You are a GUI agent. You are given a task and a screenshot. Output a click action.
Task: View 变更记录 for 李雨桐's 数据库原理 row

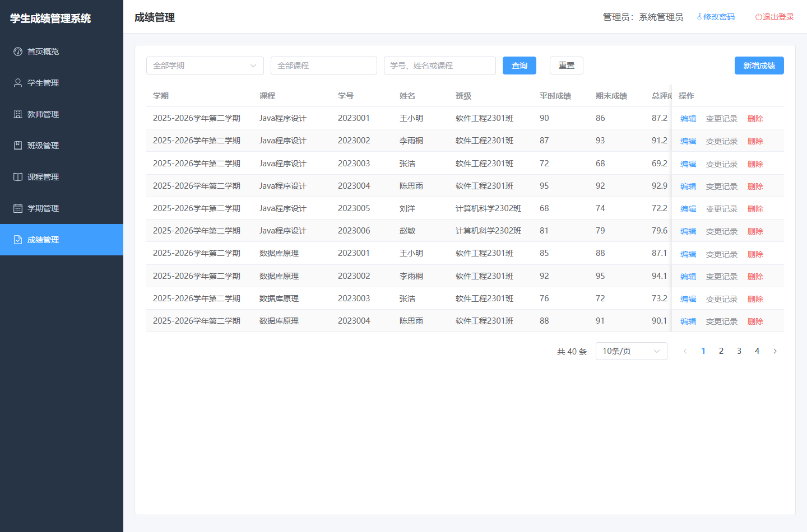(722, 277)
